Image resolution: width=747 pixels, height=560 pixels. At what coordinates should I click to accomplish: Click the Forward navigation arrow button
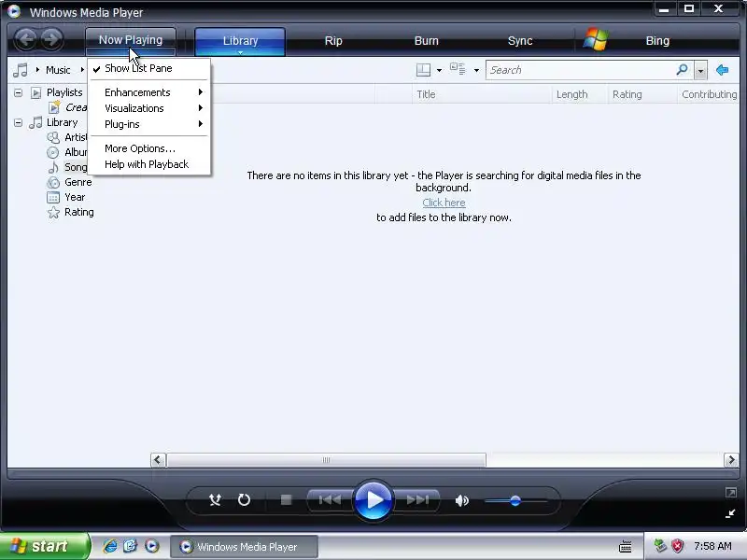pyautogui.click(x=51, y=39)
